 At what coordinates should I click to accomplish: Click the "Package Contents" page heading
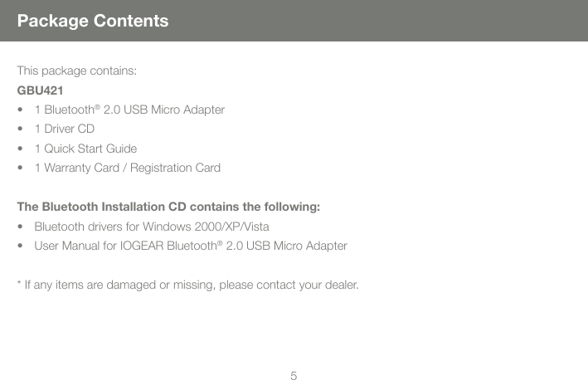(x=93, y=21)
